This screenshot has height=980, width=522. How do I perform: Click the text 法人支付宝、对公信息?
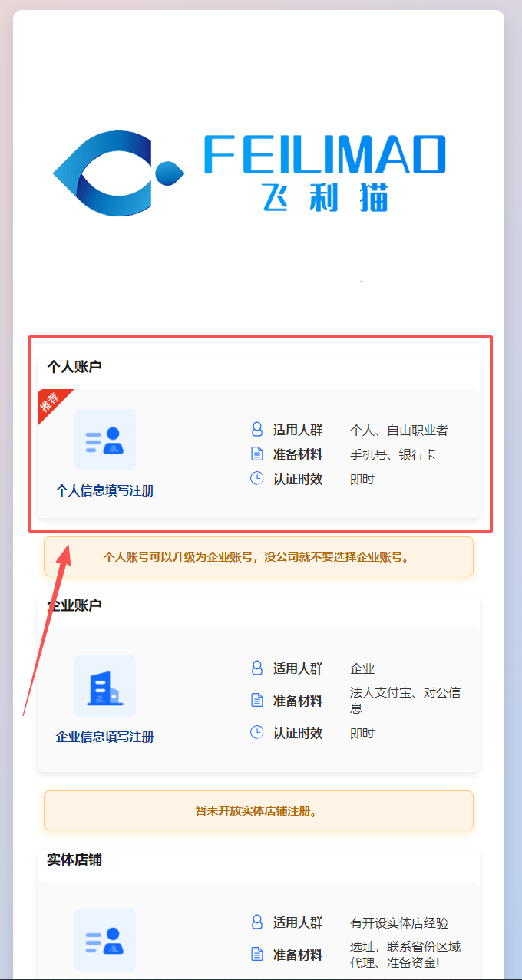405,701
